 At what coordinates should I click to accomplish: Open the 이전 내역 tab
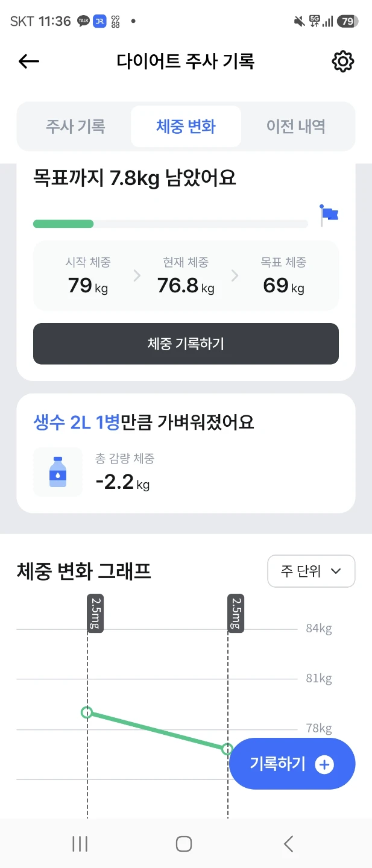pos(296,127)
